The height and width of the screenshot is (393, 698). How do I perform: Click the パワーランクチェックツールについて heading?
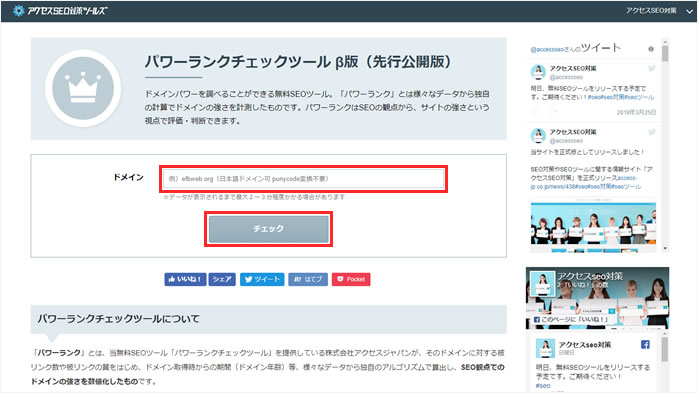pyautogui.click(x=118, y=319)
